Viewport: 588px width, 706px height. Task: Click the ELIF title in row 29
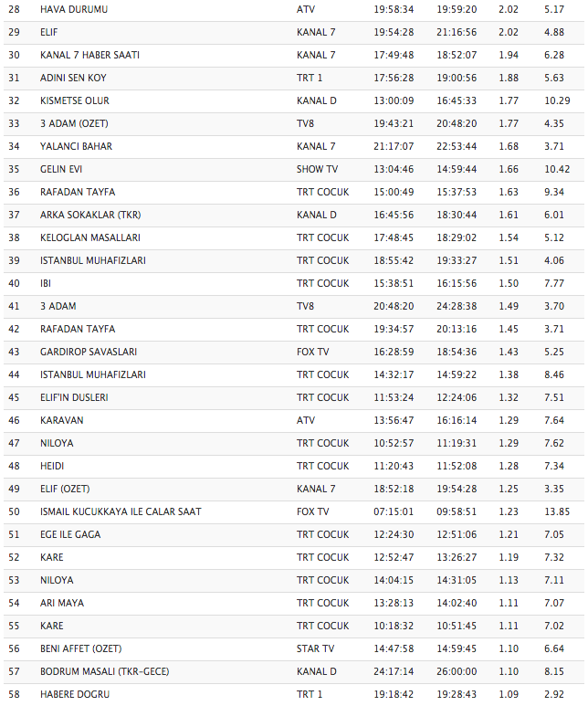[x=48, y=32]
